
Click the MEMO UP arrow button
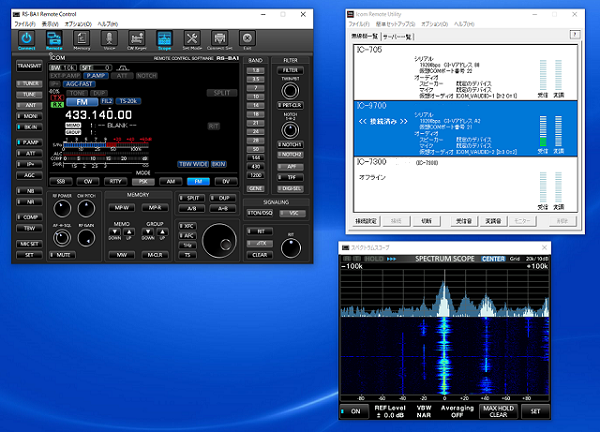pos(129,232)
